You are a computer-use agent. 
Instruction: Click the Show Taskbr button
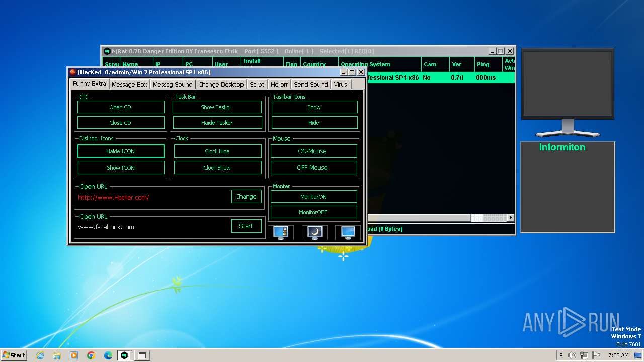point(217,107)
